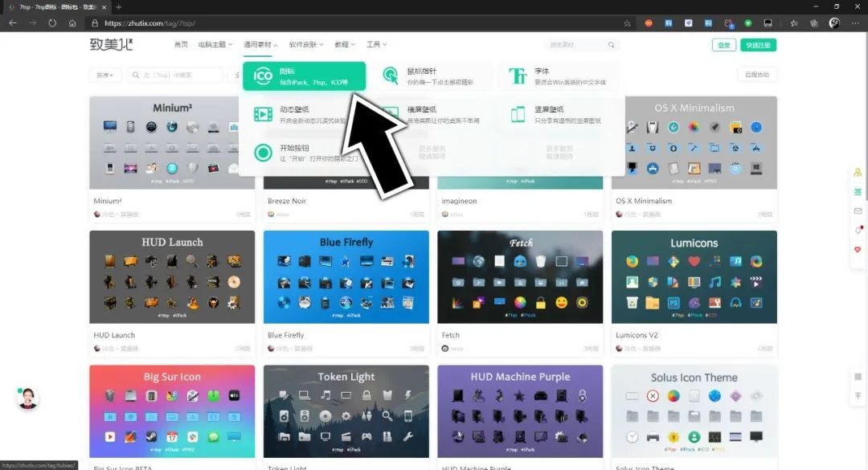Expand the 电脑主题 dropdown menu
This screenshot has width=868, height=470.
pyautogui.click(x=215, y=45)
